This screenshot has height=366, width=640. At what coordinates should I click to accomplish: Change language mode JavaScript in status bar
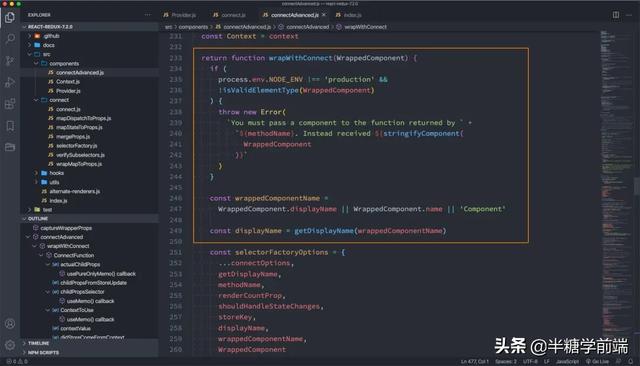point(567,362)
